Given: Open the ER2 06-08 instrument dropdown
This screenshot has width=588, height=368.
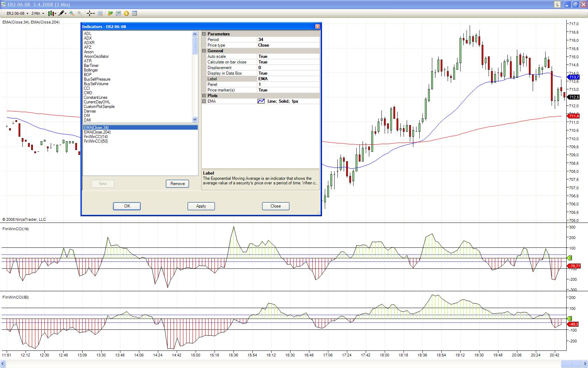Looking at the screenshot, I should [17, 13].
